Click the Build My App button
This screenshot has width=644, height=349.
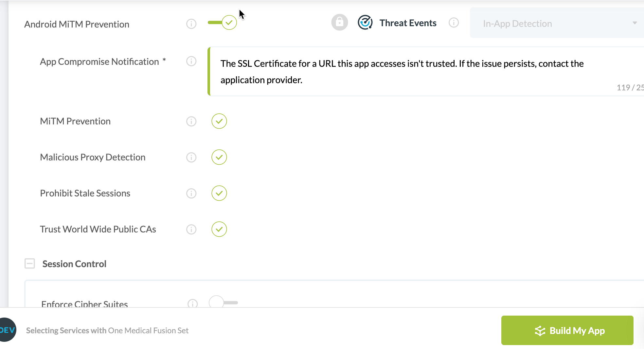567,330
